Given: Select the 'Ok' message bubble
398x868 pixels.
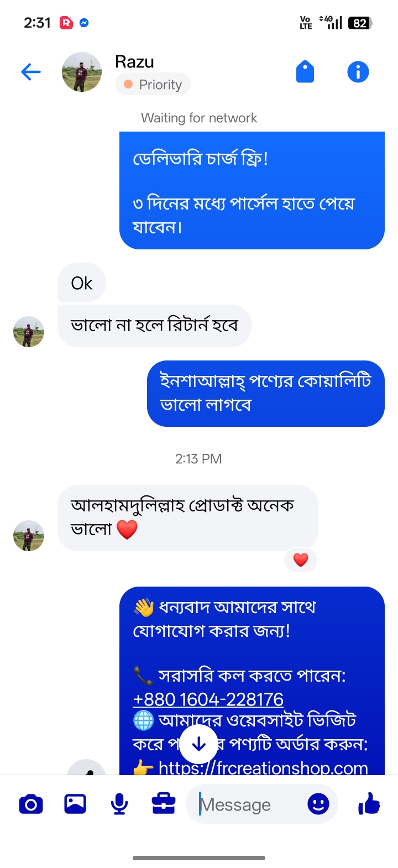Looking at the screenshot, I should (x=82, y=283).
